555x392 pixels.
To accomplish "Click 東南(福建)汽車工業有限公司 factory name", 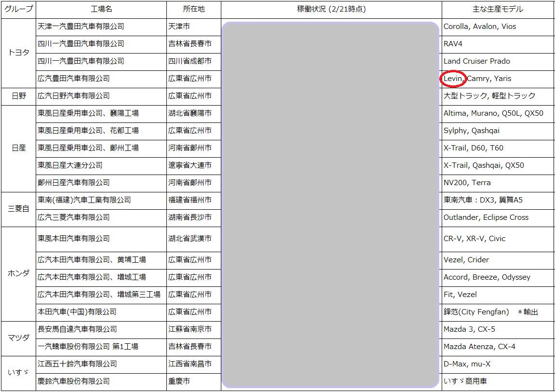I will pyautogui.click(x=84, y=200).
